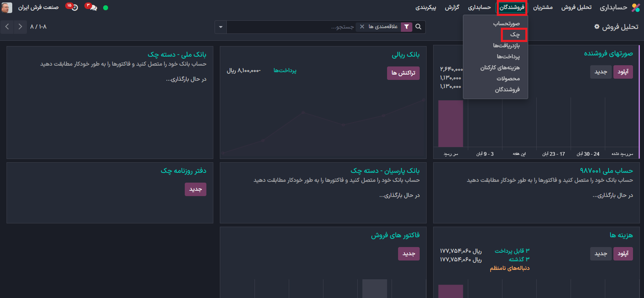Open the gear settings icon beside تحلیل فروش
644x298 pixels.
(x=597, y=26)
